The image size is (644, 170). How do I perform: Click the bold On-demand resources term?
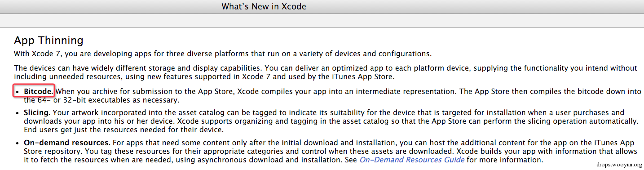click(67, 143)
